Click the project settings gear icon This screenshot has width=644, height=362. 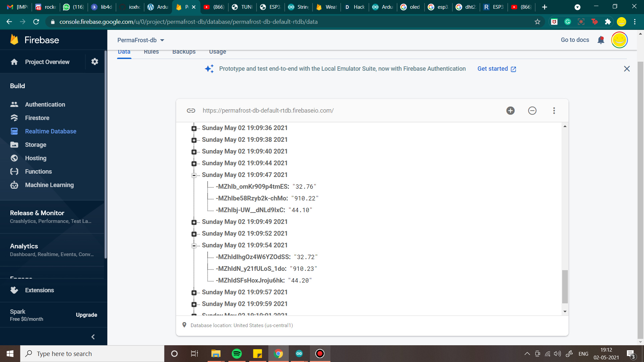(95, 62)
